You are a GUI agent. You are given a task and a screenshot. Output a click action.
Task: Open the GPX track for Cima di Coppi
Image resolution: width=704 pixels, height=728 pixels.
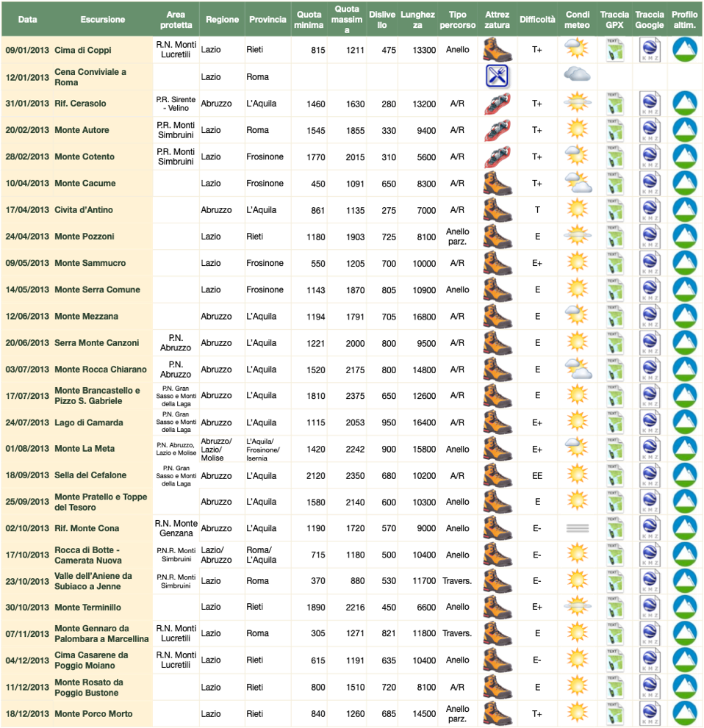pyautogui.click(x=615, y=50)
